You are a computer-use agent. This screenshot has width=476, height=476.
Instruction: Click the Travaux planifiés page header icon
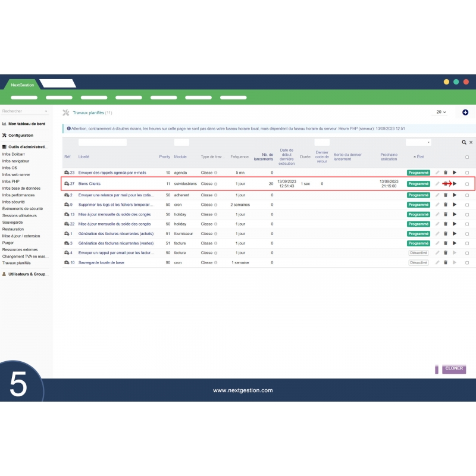tap(65, 112)
